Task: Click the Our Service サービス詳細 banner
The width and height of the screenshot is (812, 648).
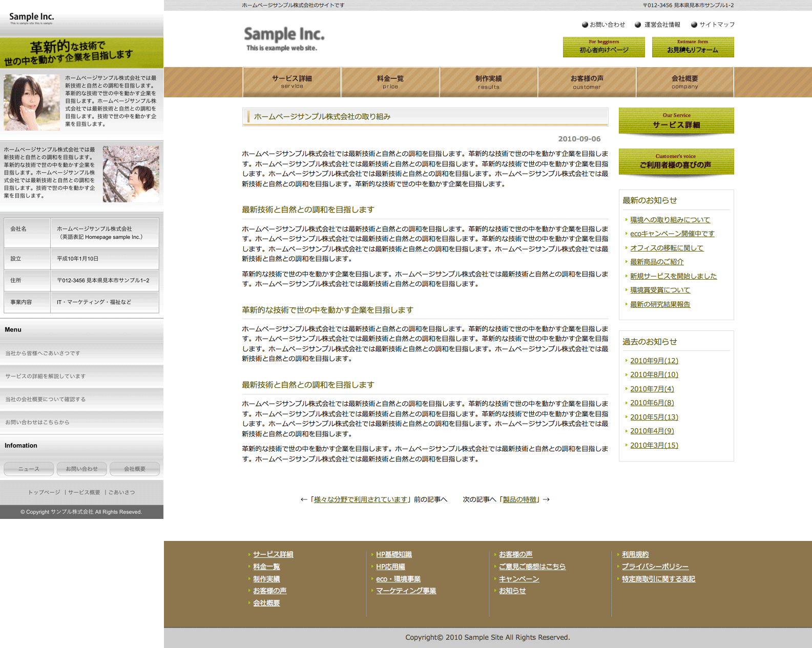Action: coord(676,121)
